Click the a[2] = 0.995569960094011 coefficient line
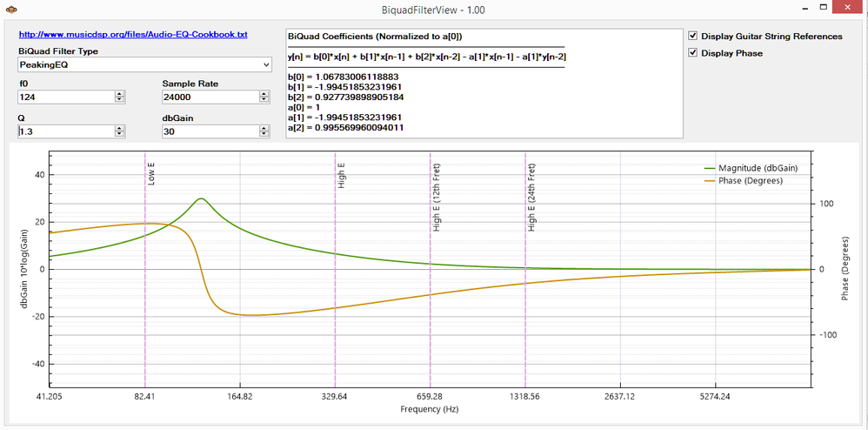This screenshot has width=868, height=430. pyautogui.click(x=345, y=127)
